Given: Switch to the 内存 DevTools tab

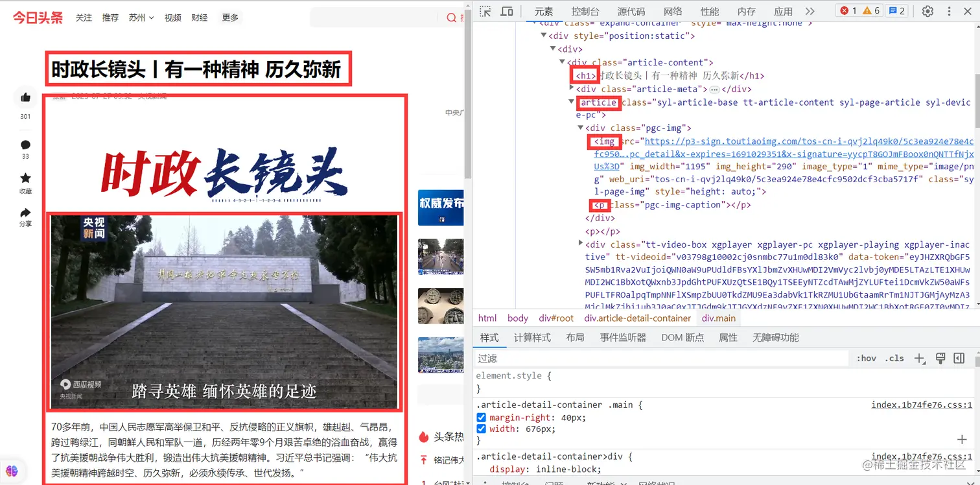Looking at the screenshot, I should (x=747, y=11).
